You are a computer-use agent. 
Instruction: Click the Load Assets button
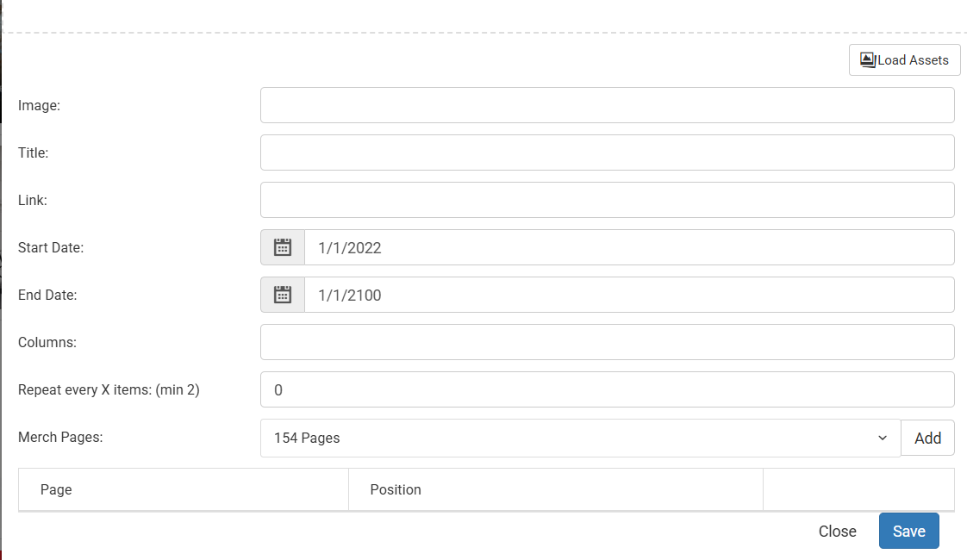click(905, 59)
